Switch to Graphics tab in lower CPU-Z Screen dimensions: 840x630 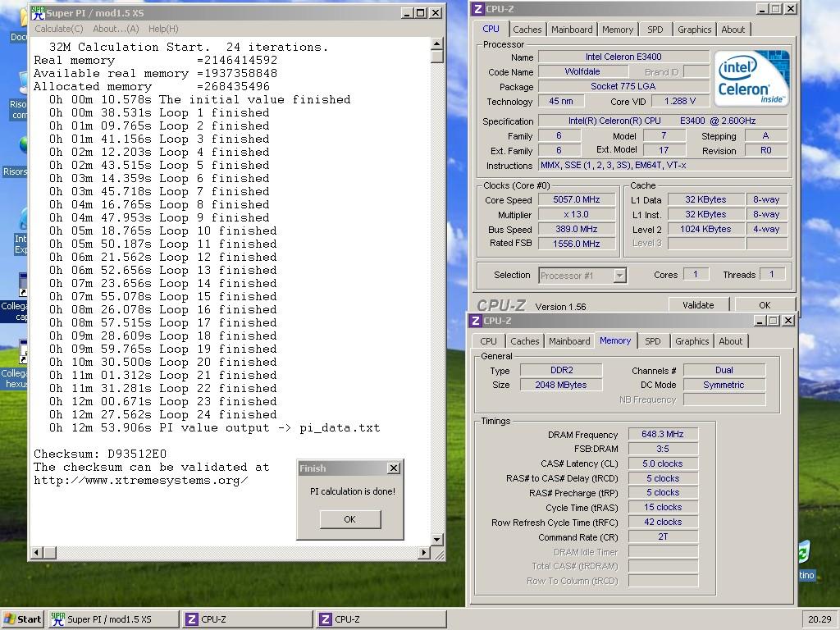pyautogui.click(x=692, y=341)
